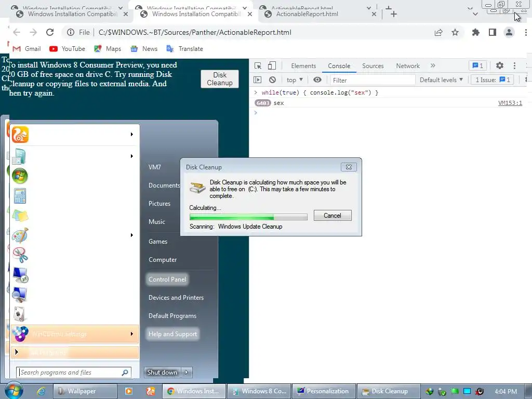
Task: Click the Search programs and files box
Action: click(x=74, y=372)
